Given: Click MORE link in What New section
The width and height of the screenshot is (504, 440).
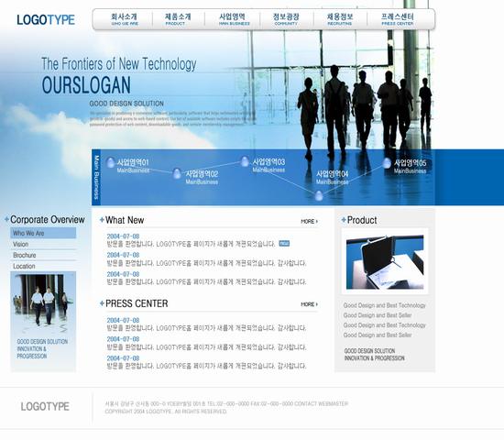Looking at the screenshot, I should (x=309, y=221).
